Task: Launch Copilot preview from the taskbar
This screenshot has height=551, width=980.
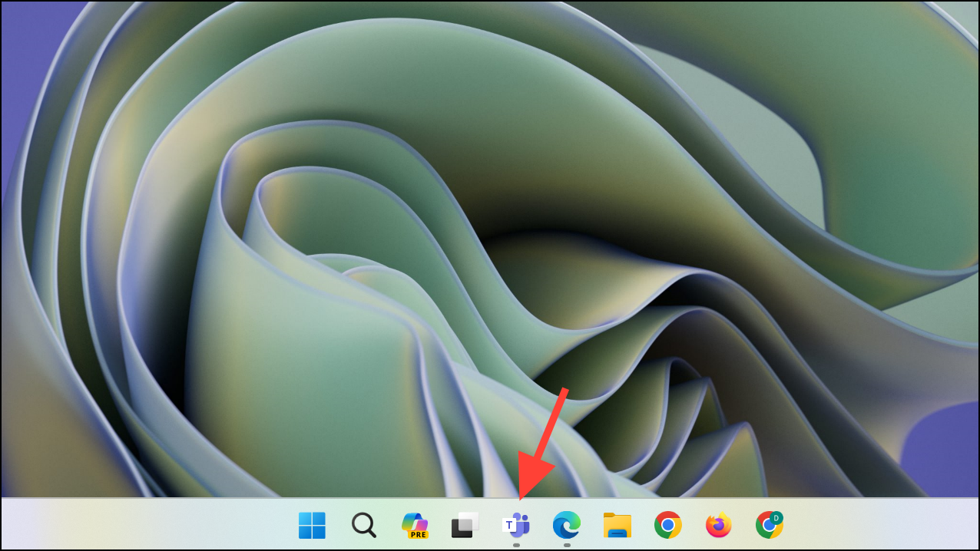Action: tap(415, 526)
